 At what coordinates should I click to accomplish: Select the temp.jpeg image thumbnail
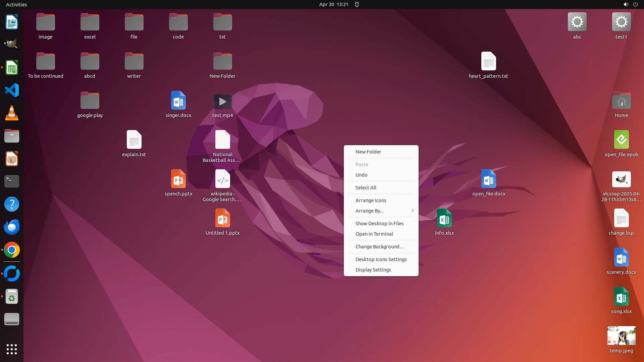click(621, 336)
